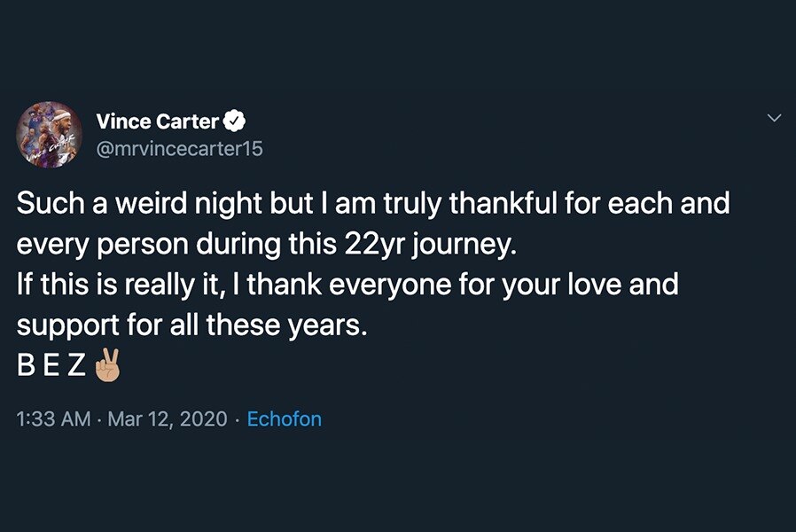
Task: Click the 1:33 AM timestamp
Action: tap(53, 419)
